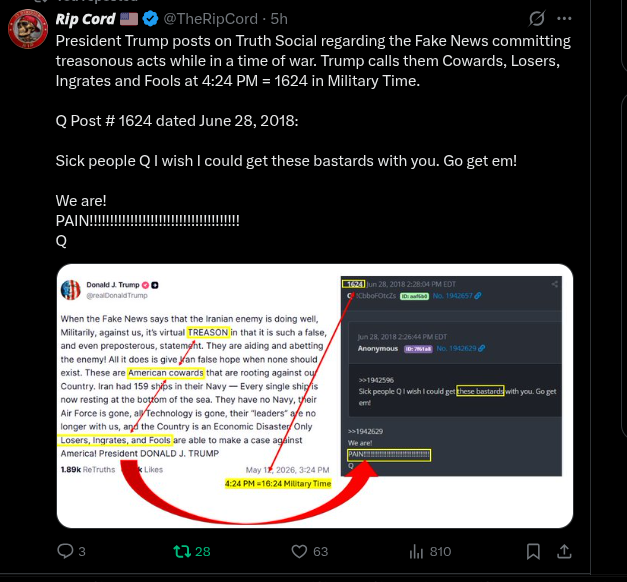Open the @TheRipCord handle link
627x582 pixels.
(x=210, y=19)
